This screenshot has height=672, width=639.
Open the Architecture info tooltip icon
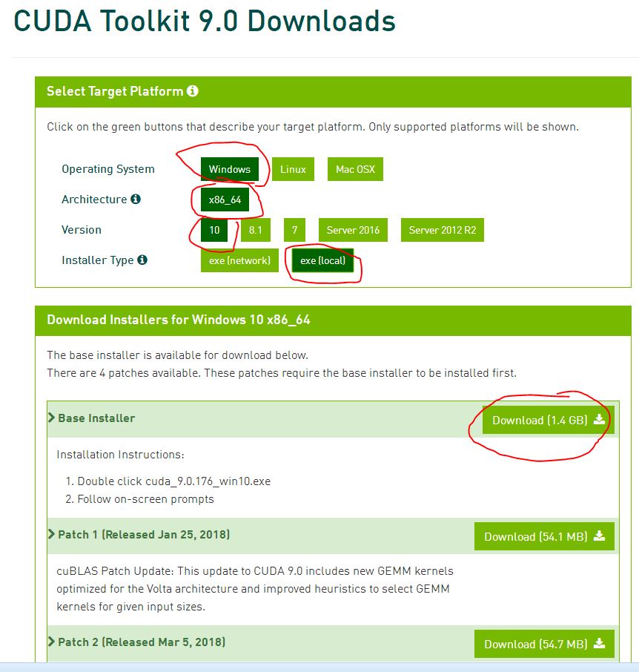tap(137, 199)
